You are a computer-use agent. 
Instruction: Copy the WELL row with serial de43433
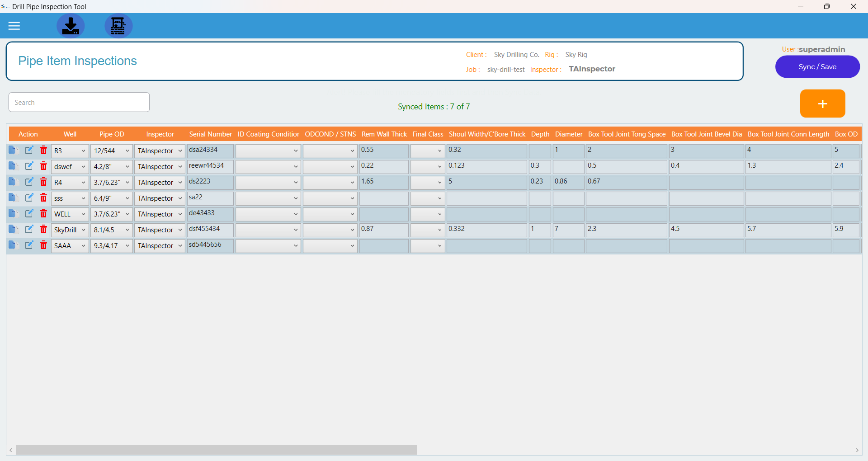pyautogui.click(x=12, y=214)
